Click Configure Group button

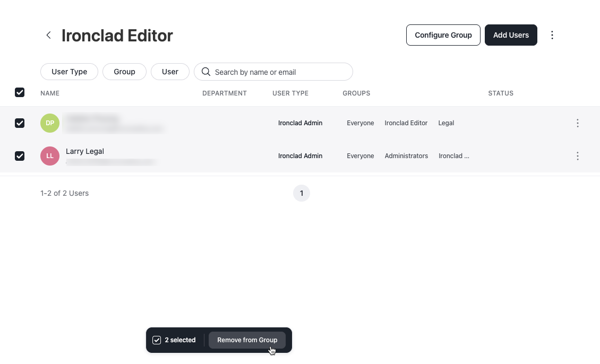tap(443, 35)
